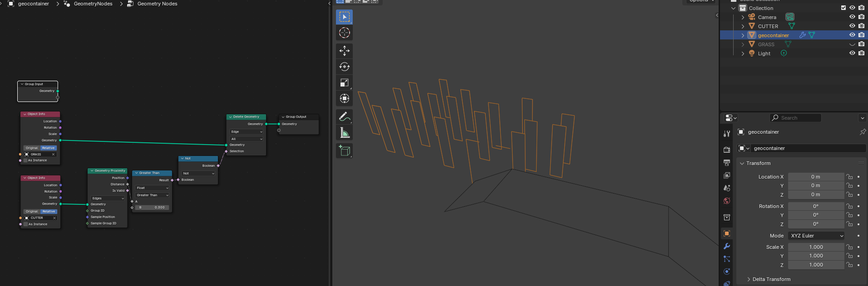
Task: Pin the geocontainer properties context
Action: (x=863, y=132)
